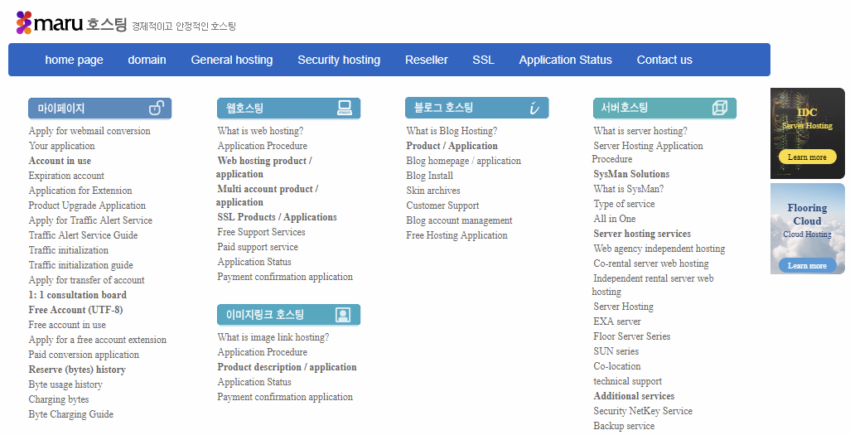This screenshot has height=435, width=850.
Task: Open the domain menu item
Action: (147, 60)
